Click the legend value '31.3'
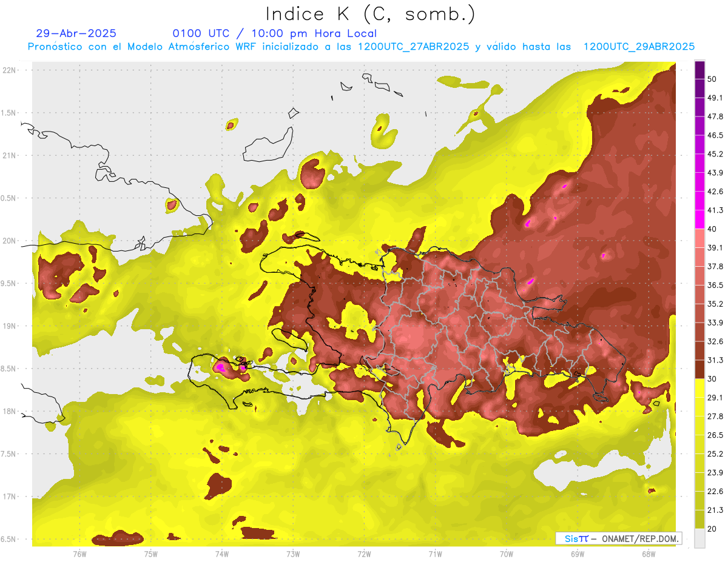 pos(715,360)
